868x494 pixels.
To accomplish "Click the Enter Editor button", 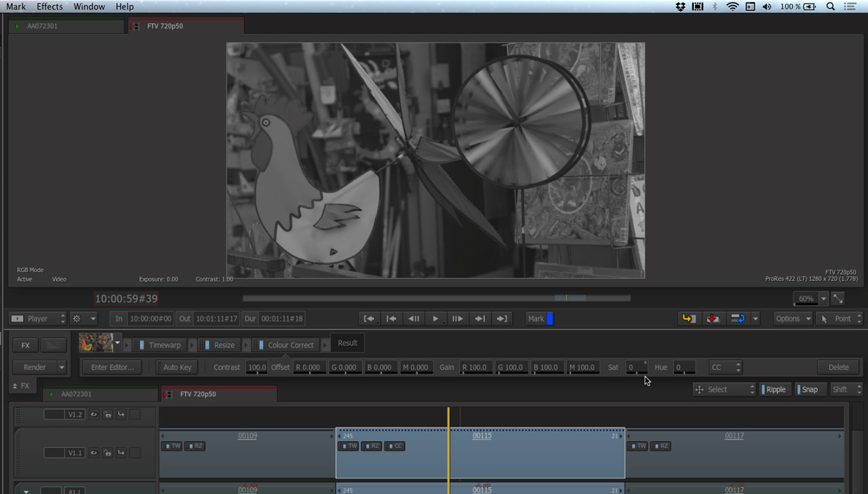I will (x=113, y=367).
